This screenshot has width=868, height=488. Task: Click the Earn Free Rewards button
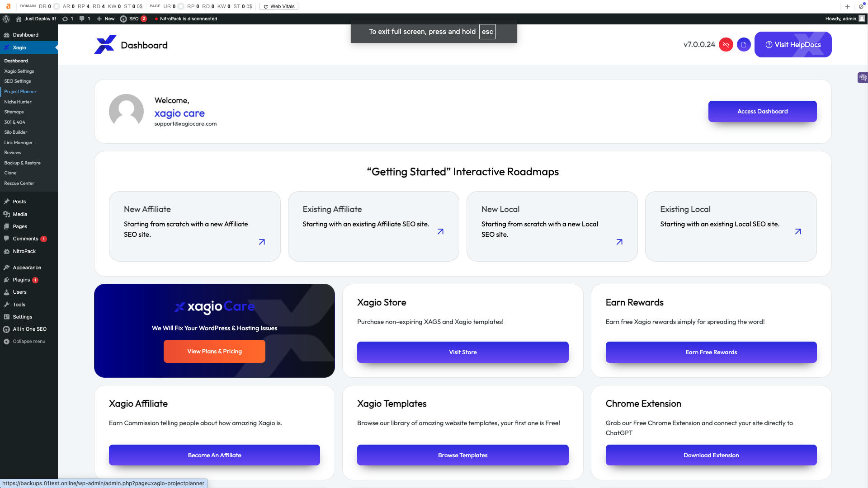click(711, 352)
